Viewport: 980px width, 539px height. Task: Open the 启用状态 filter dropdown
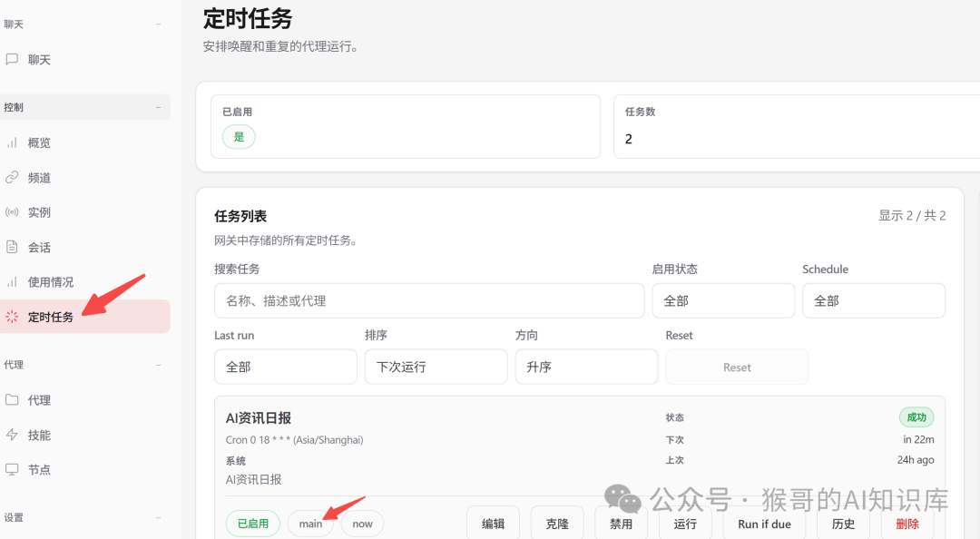click(723, 300)
